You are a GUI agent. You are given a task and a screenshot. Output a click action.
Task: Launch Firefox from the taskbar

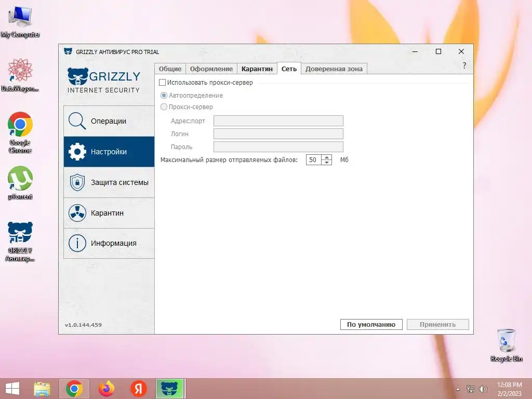click(x=106, y=389)
